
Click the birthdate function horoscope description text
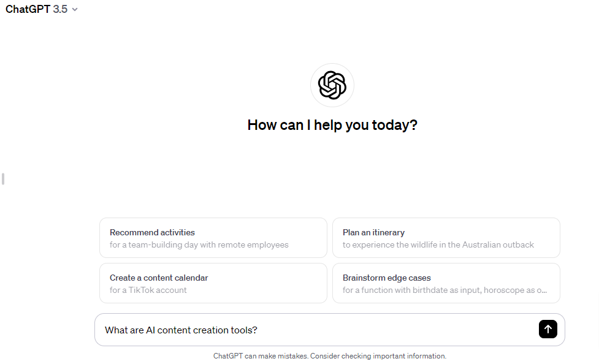point(444,290)
